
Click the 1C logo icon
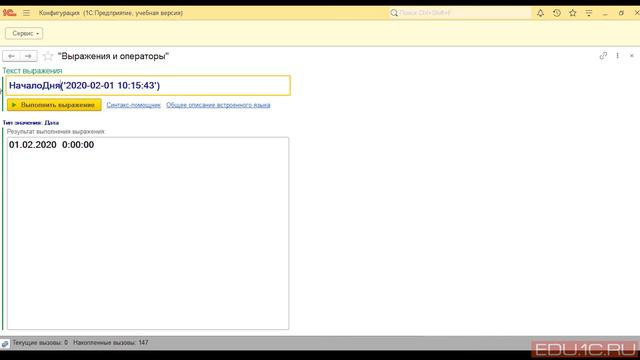point(9,13)
